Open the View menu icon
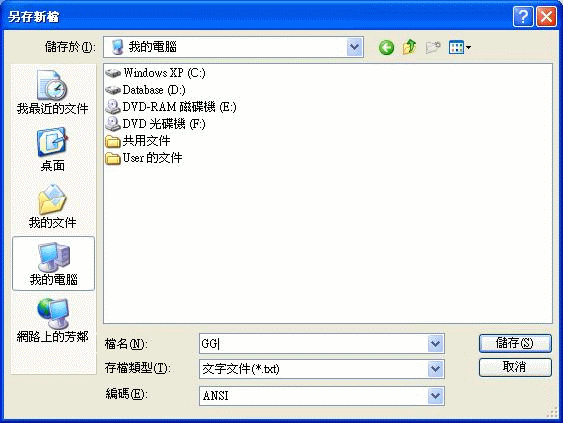 (x=460, y=47)
